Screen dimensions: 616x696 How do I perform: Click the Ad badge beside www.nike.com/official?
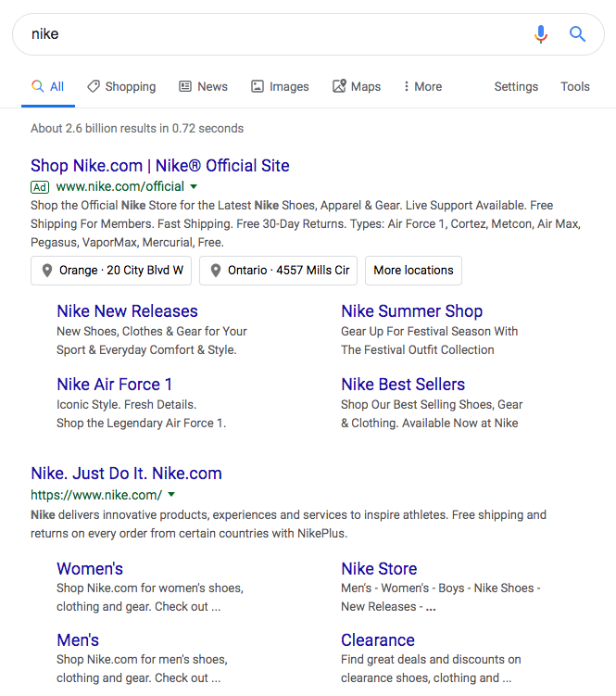40,187
